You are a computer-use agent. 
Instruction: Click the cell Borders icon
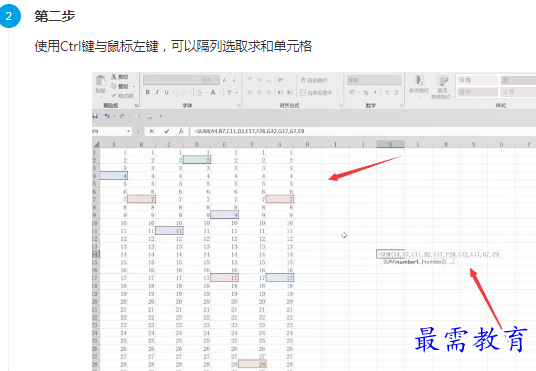pos(183,92)
